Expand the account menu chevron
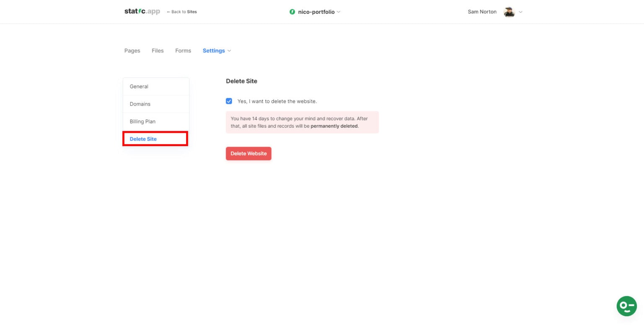This screenshot has width=644, height=325. coord(520,12)
